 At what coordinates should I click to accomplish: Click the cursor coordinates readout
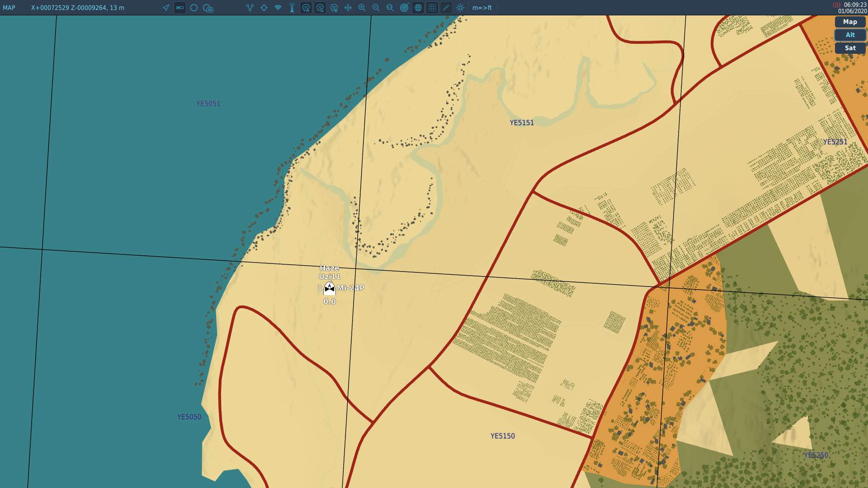78,8
